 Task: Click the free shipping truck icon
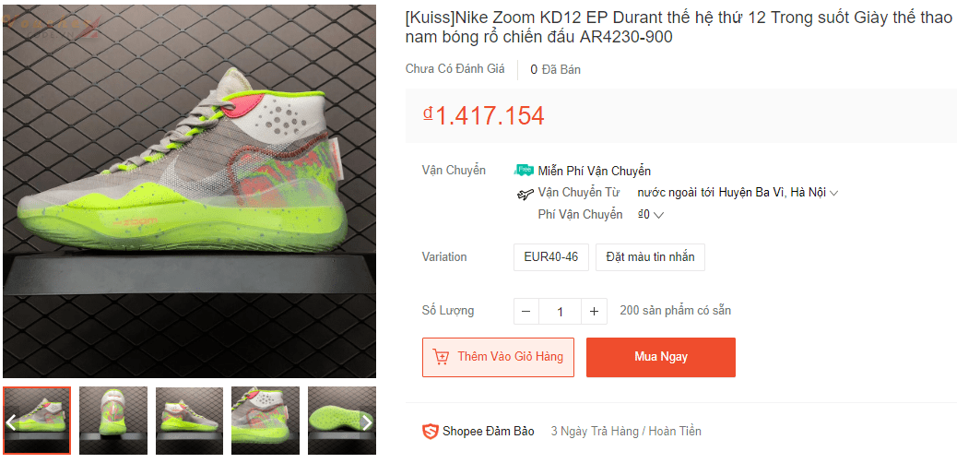pos(524,170)
